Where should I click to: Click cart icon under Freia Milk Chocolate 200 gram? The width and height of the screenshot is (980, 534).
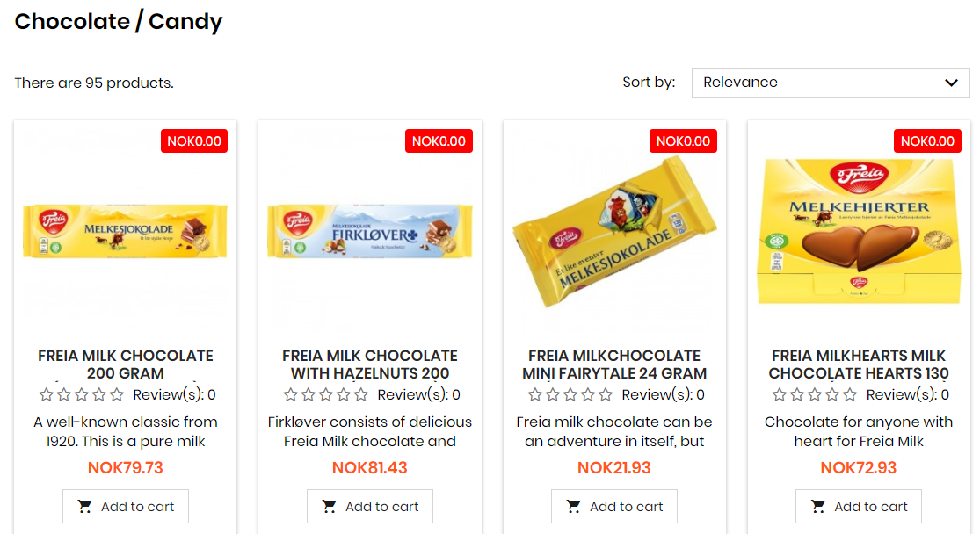(84, 507)
